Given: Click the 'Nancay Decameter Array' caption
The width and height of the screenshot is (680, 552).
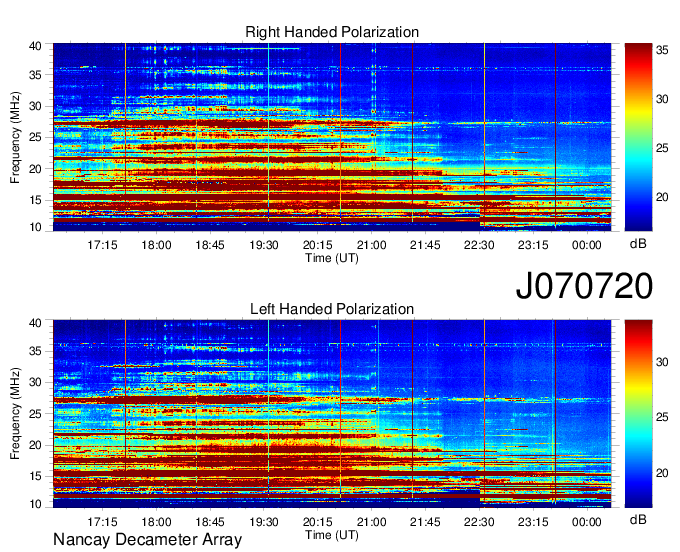Looking at the screenshot, I should [147, 540].
